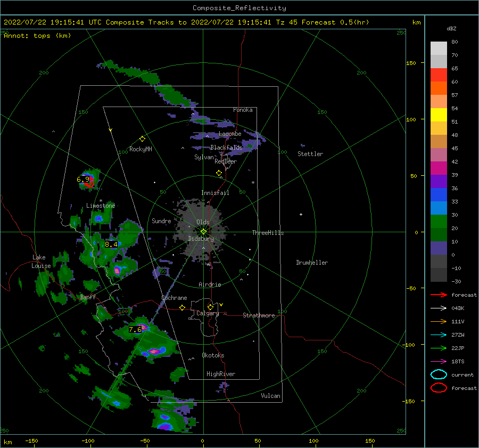
Task: Click the Calgary city label
Action: [208, 313]
